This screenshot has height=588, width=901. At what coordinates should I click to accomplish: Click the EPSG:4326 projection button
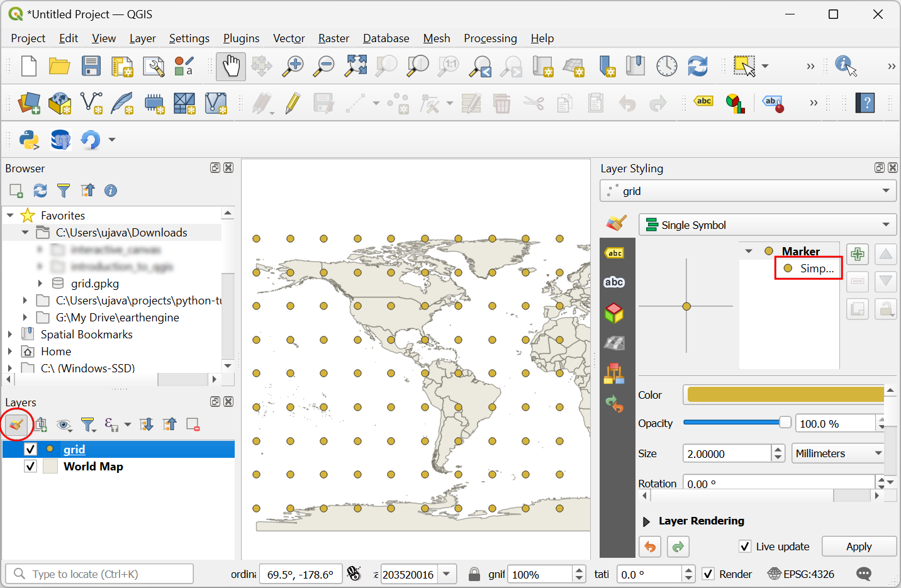(801, 574)
